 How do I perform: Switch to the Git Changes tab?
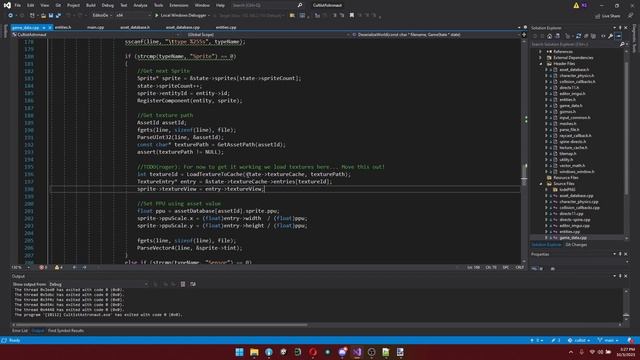pos(576,245)
